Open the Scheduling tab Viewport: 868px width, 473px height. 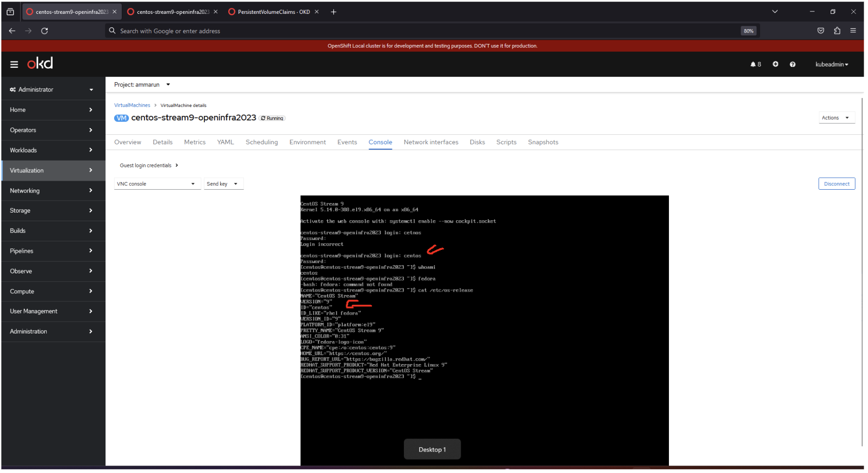coord(263,143)
